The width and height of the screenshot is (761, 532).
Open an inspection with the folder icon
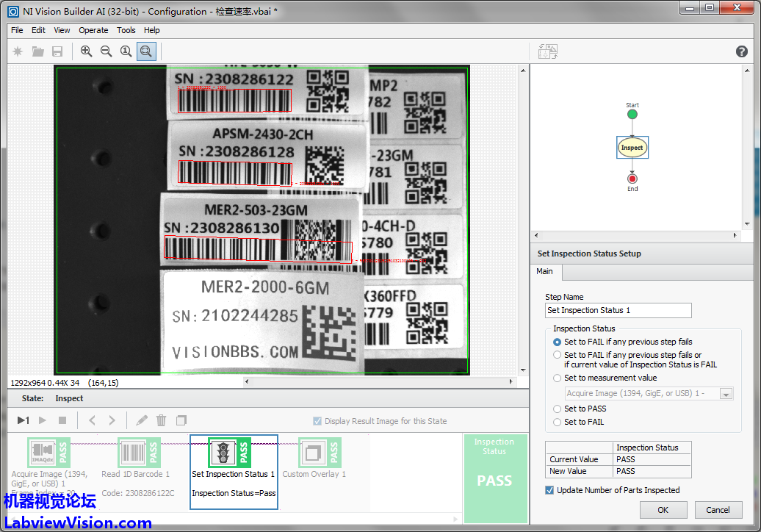(38, 51)
